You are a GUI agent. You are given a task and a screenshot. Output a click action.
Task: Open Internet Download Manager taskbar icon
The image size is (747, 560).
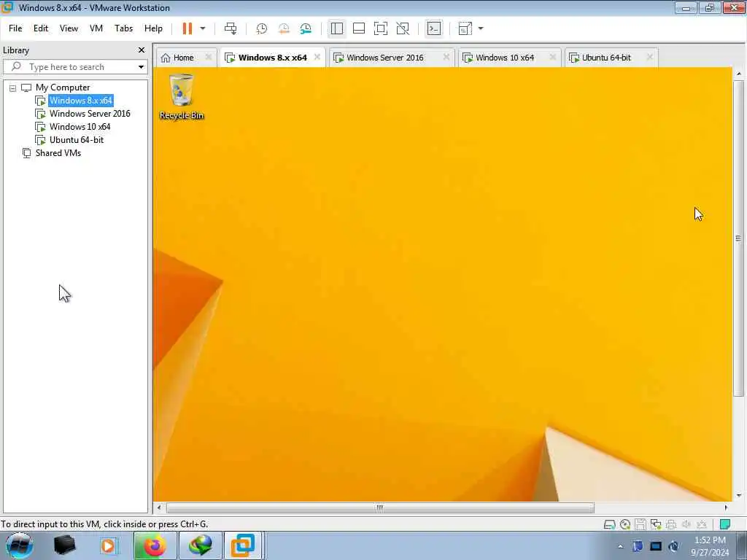(x=200, y=545)
